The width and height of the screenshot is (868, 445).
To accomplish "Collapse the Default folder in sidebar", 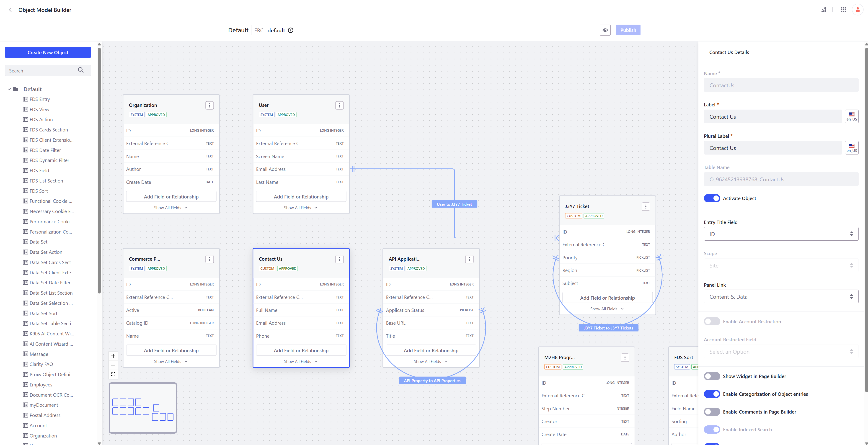I will coord(9,89).
